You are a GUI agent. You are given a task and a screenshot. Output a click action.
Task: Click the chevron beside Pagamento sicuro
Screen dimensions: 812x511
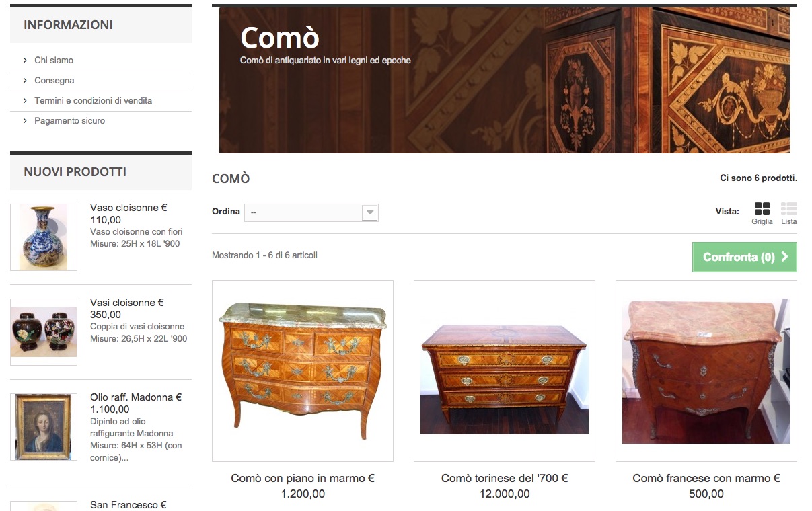pos(26,121)
